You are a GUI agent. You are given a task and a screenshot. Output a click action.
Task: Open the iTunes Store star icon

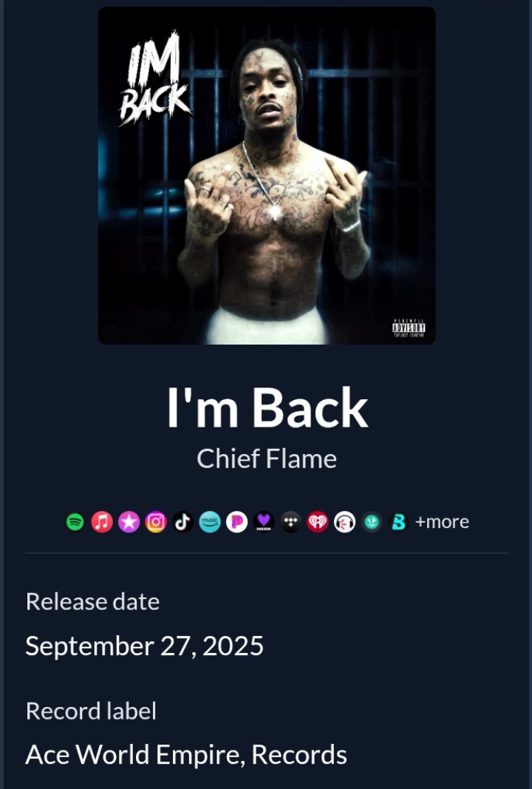(129, 522)
